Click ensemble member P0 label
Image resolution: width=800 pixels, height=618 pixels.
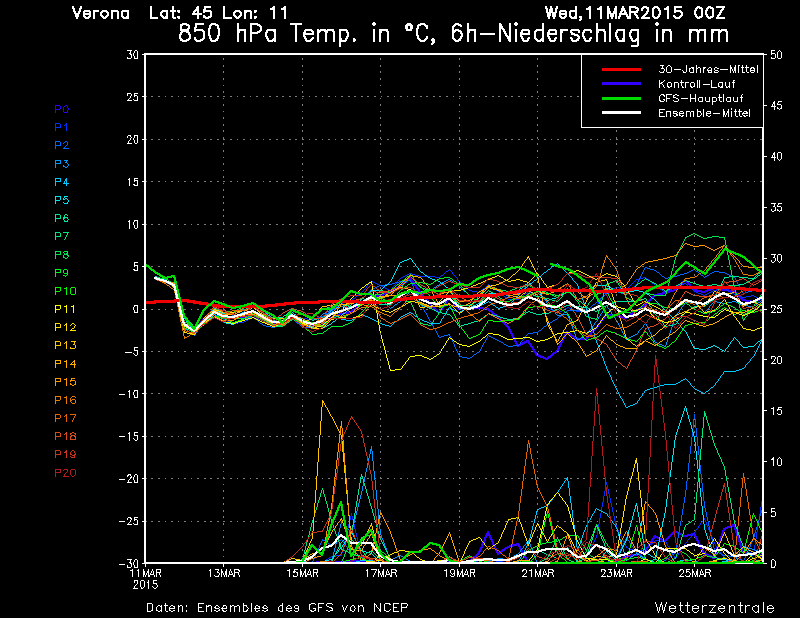click(62, 109)
